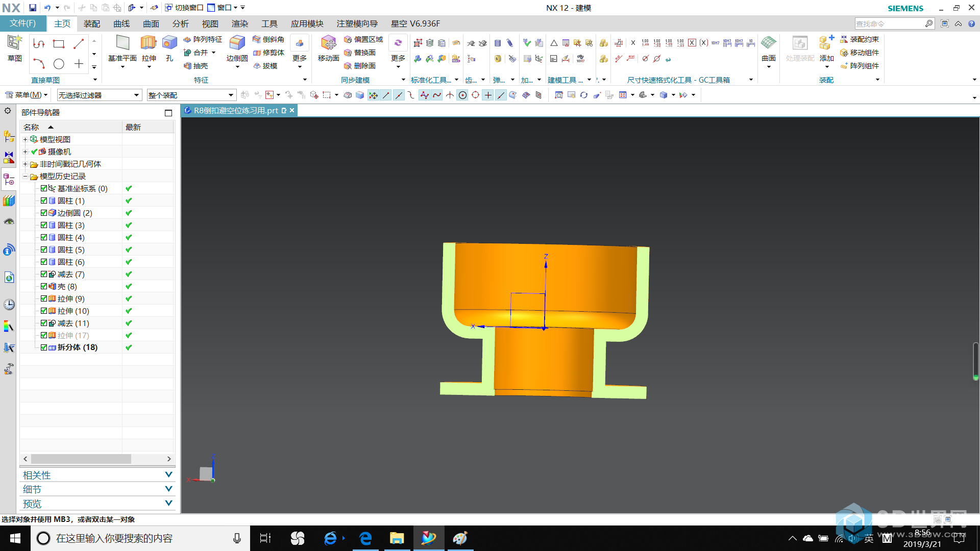
Task: Open the 文件(F) menu
Action: point(23,23)
